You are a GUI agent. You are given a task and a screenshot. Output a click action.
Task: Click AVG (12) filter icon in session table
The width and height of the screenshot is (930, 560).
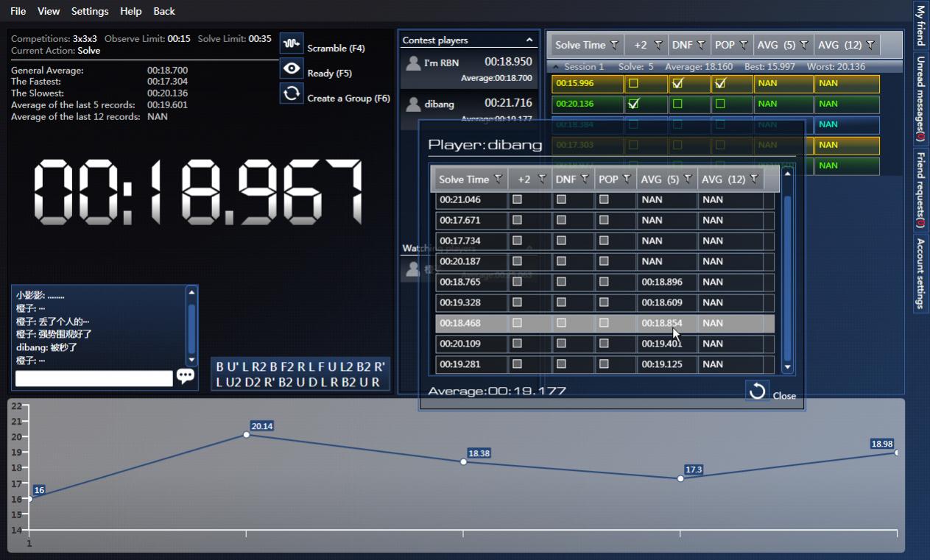pyautogui.click(x=870, y=45)
